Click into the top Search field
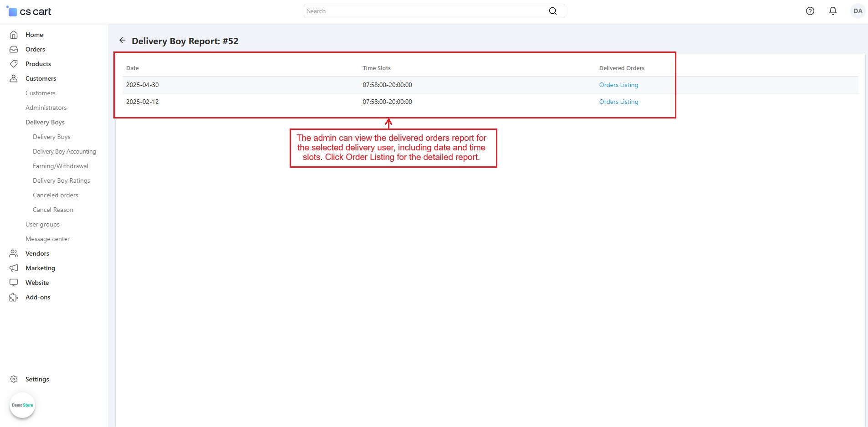This screenshot has height=427, width=868. tap(424, 11)
